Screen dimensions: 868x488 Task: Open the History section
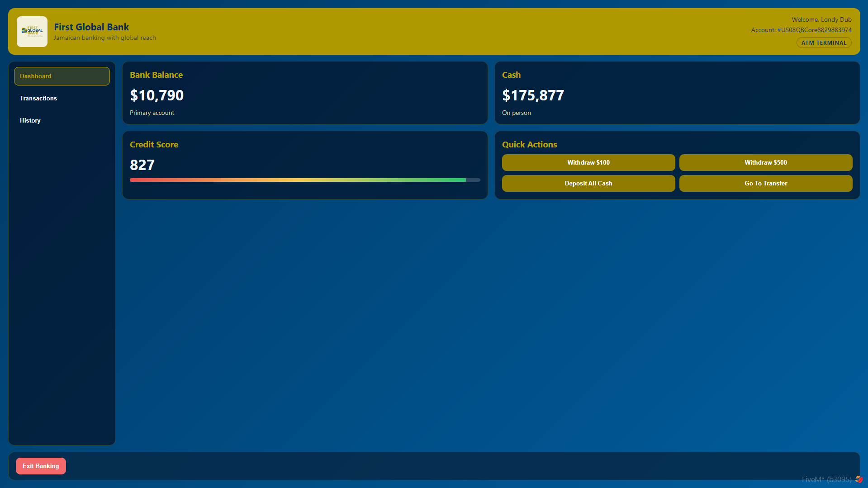click(x=62, y=120)
